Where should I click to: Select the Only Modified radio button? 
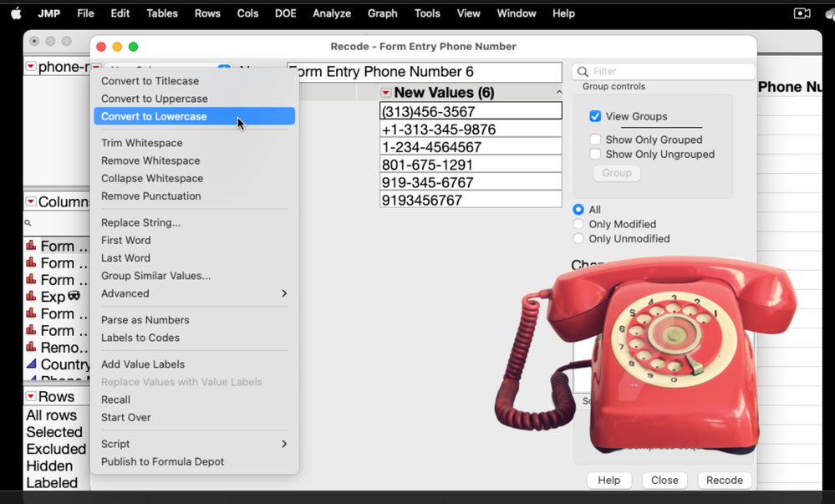tap(578, 224)
